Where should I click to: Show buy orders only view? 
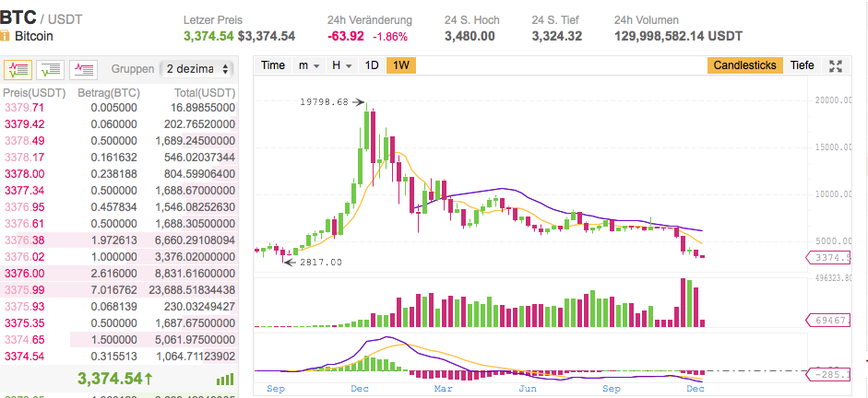52,68
